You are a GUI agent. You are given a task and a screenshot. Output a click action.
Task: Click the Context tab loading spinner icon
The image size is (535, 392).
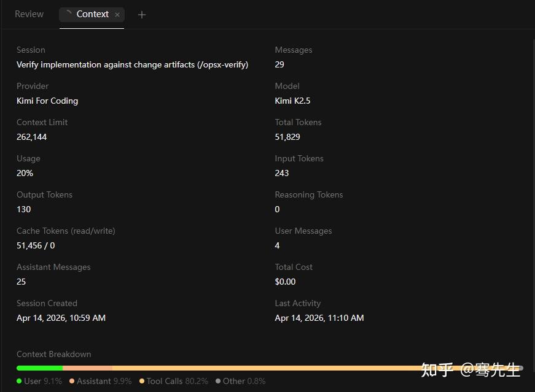tap(69, 13)
